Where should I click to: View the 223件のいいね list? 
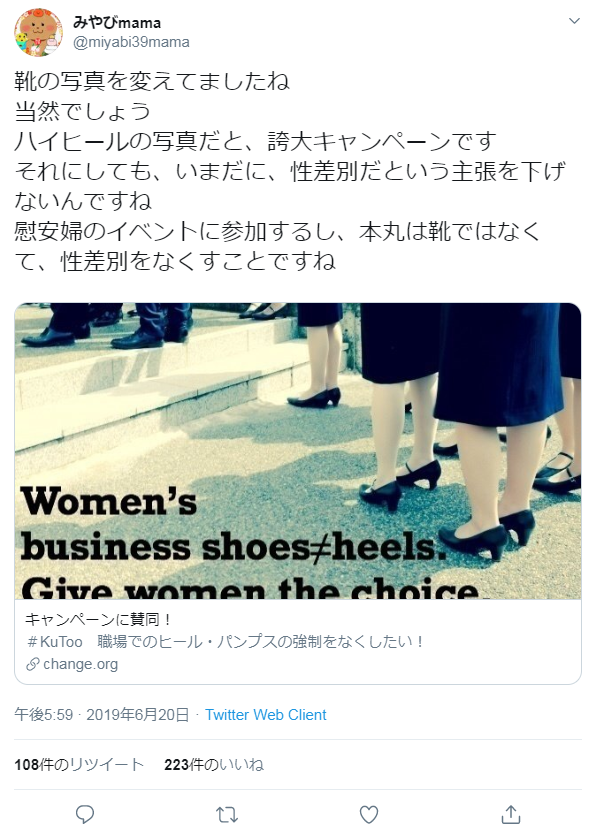pos(214,764)
